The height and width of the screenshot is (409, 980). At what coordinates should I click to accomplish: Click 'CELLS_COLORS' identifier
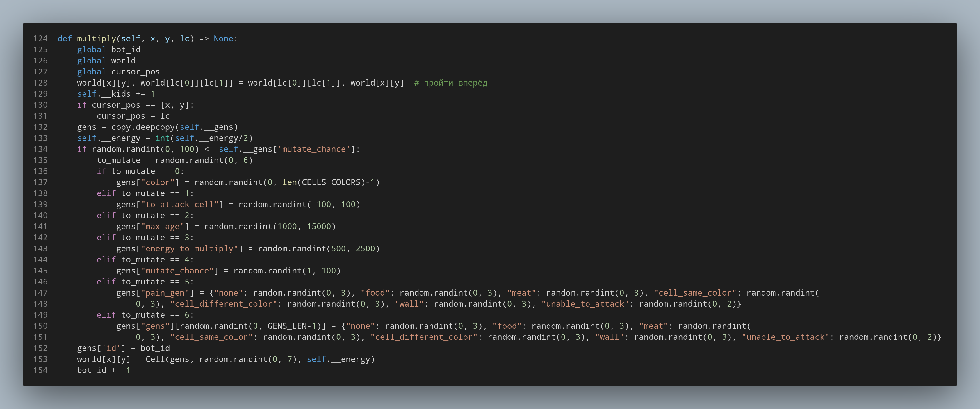(331, 182)
